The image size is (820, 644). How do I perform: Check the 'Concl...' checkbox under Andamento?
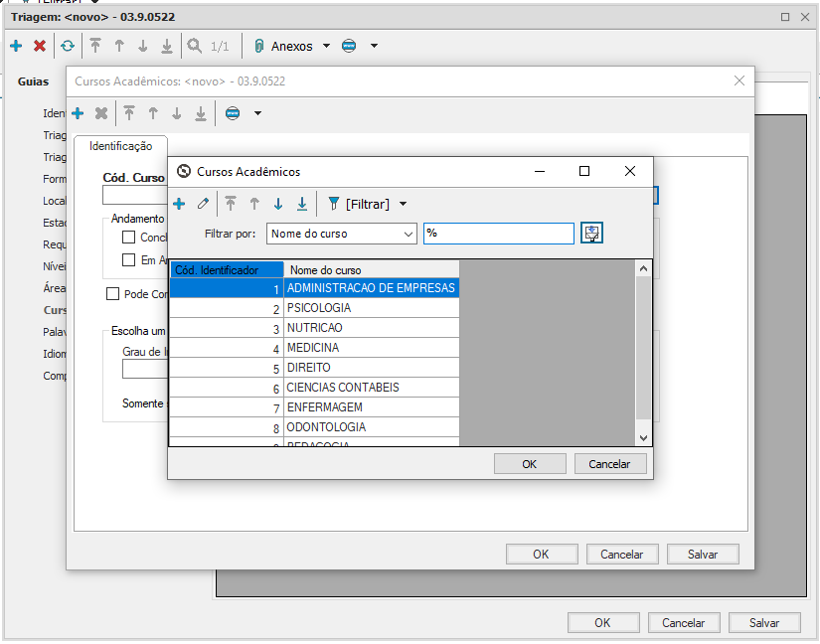(x=128, y=238)
